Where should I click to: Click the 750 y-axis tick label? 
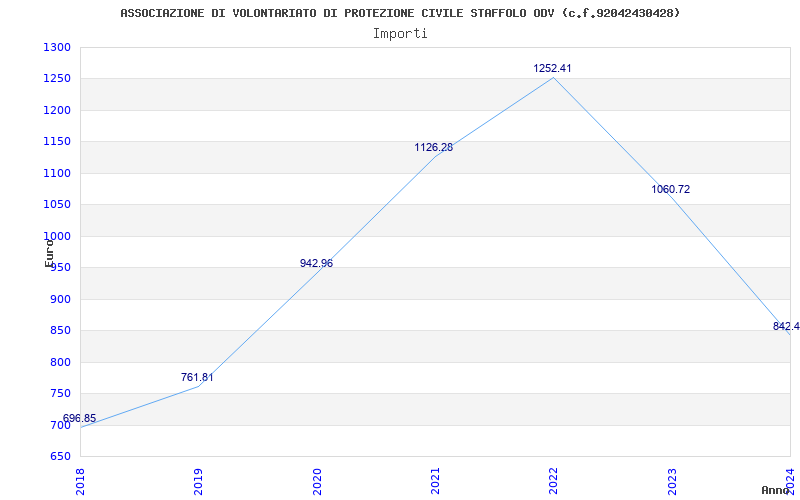click(x=60, y=394)
